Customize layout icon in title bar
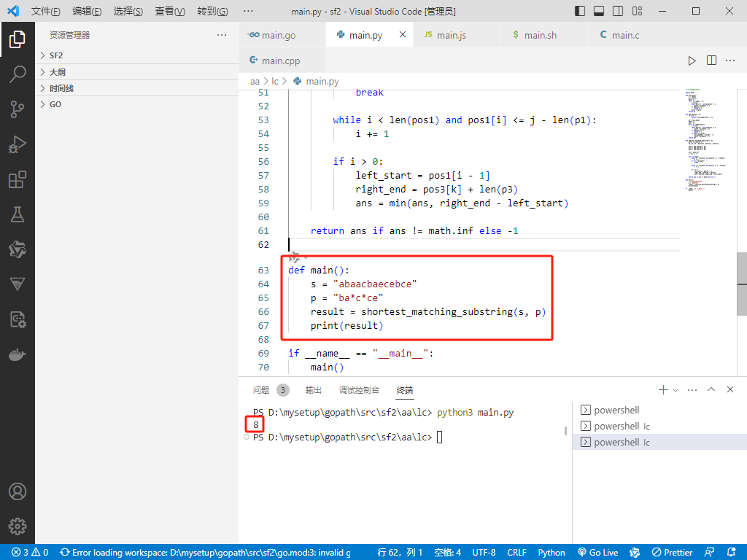This screenshot has width=747, height=560. 637,11
